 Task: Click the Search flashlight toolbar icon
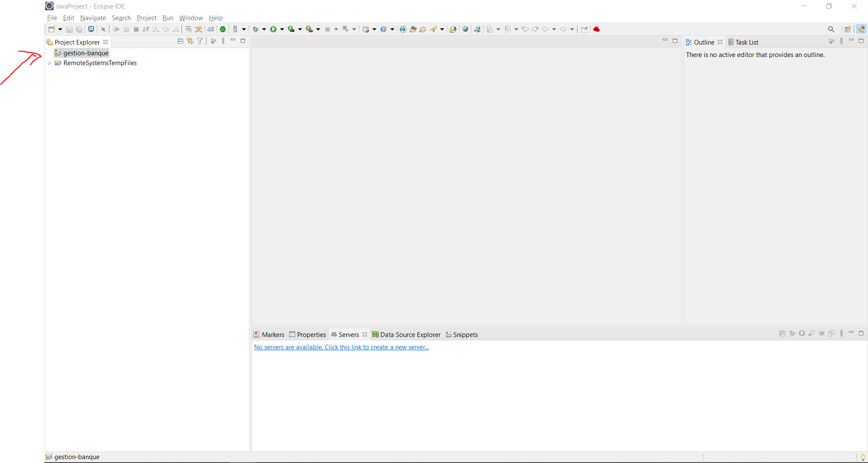[x=433, y=29]
